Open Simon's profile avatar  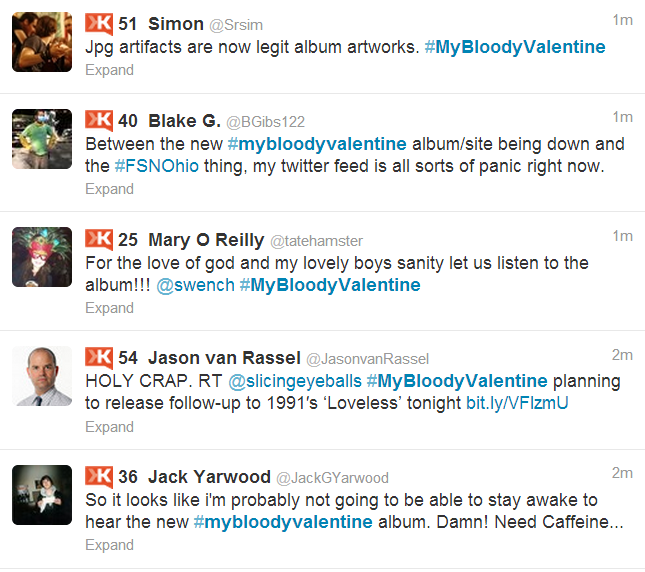pos(42,42)
